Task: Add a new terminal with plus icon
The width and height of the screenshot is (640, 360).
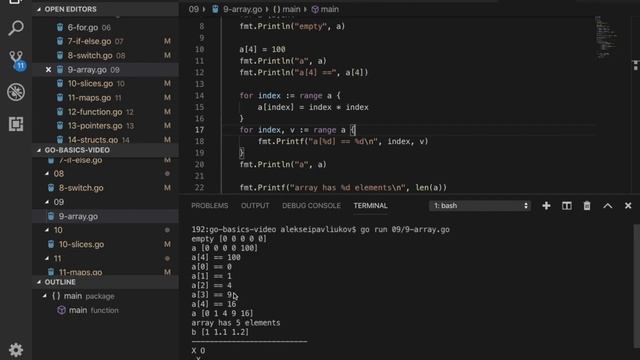Action: coord(546,206)
